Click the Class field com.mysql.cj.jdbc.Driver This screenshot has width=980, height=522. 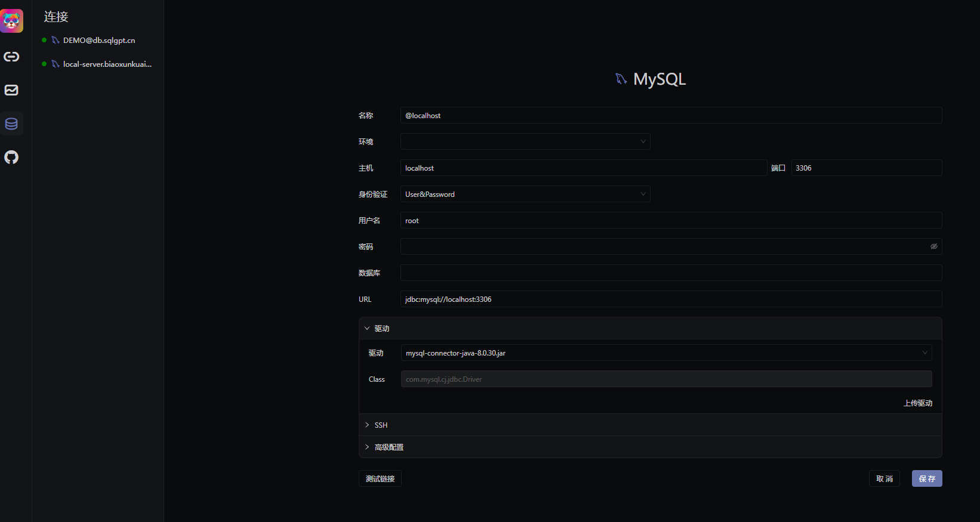(666, 379)
